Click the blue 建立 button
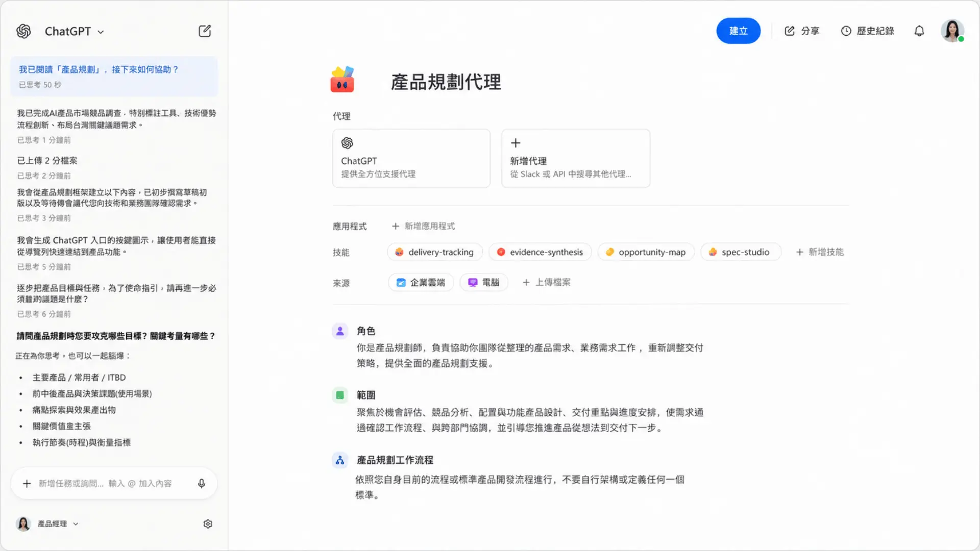This screenshot has width=980, height=551. coord(738,31)
